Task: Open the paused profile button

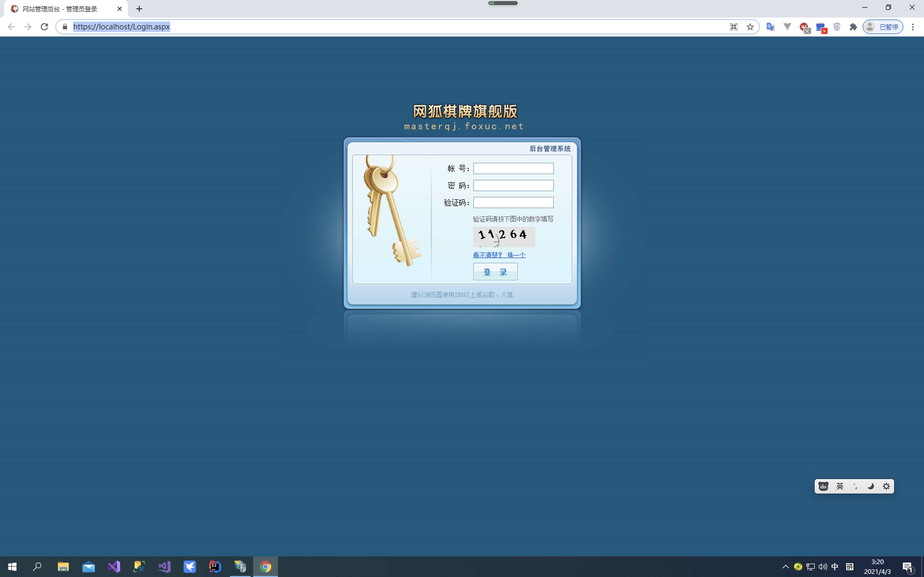Action: tap(883, 27)
